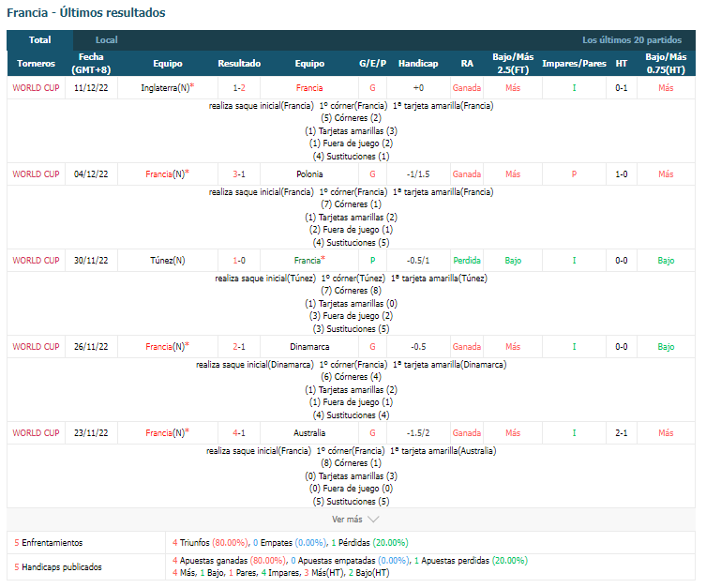This screenshot has width=706, height=588.
Task: Click the G/E/P column header
Action: pos(372,64)
